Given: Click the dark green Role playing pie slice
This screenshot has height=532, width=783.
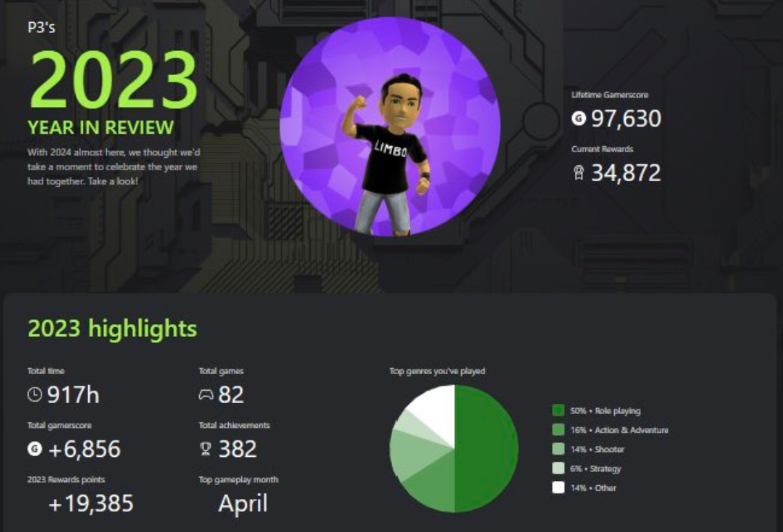Looking at the screenshot, I should (x=487, y=449).
